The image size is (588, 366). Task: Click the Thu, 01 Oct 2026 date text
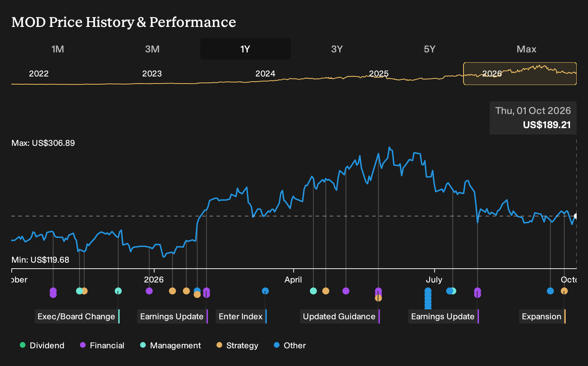tap(533, 111)
